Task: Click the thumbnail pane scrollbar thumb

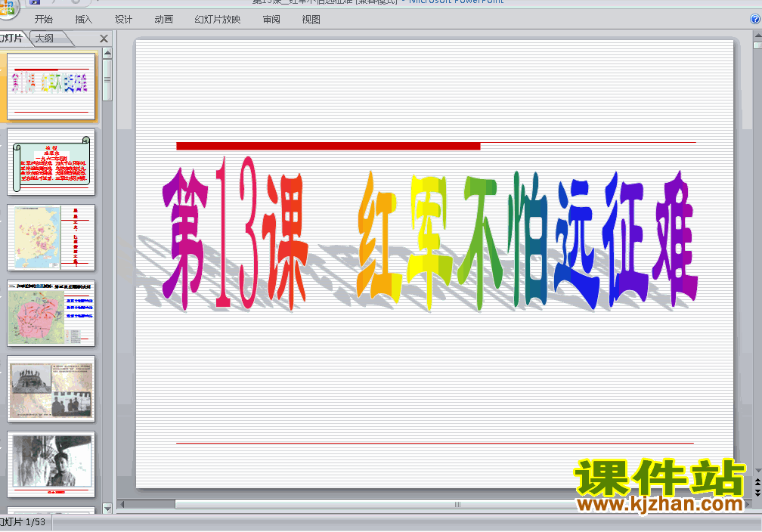Action: [107, 79]
